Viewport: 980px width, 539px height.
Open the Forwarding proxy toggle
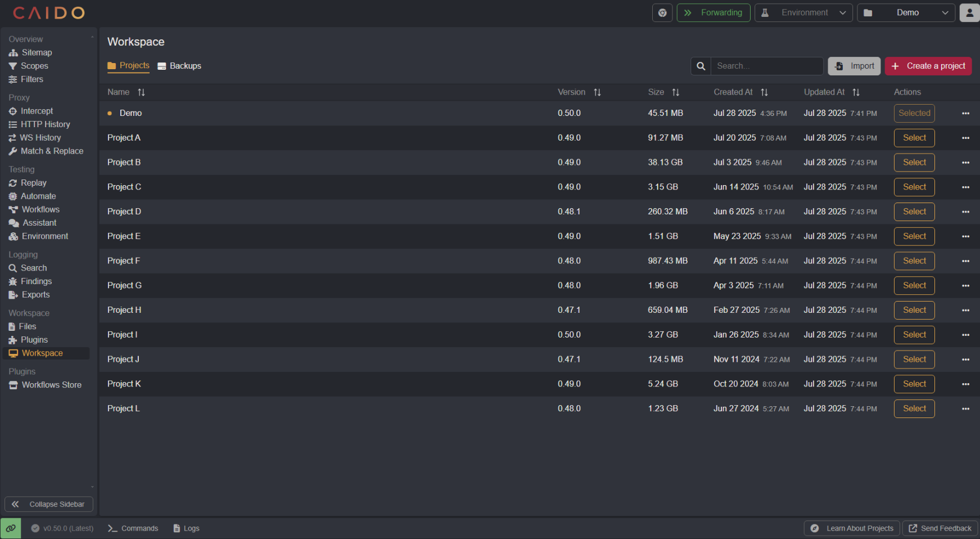(x=713, y=12)
